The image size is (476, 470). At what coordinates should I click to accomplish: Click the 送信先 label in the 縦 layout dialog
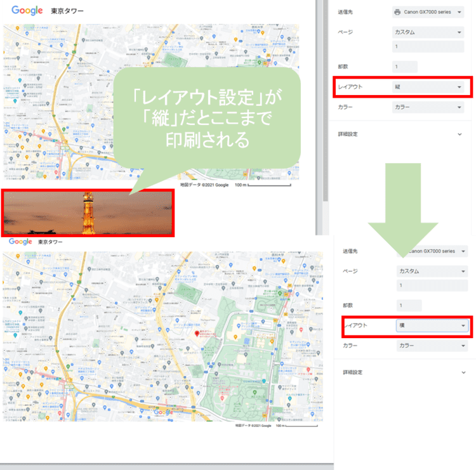345,12
